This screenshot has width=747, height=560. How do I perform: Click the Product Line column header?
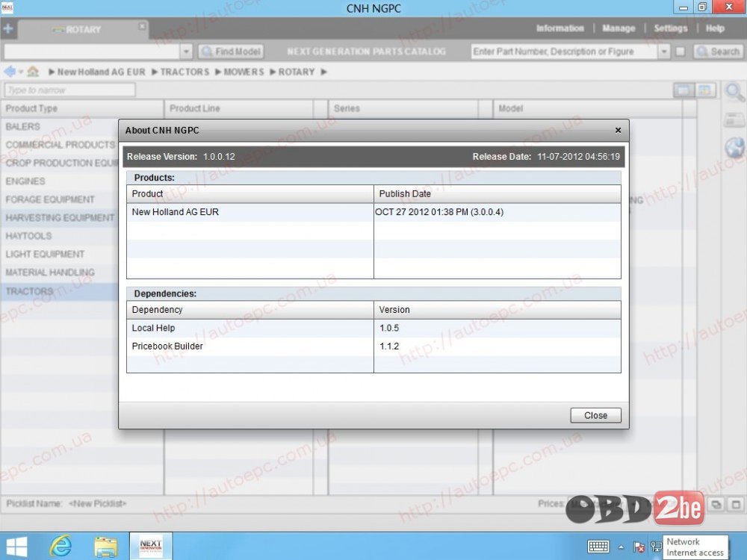[238, 108]
